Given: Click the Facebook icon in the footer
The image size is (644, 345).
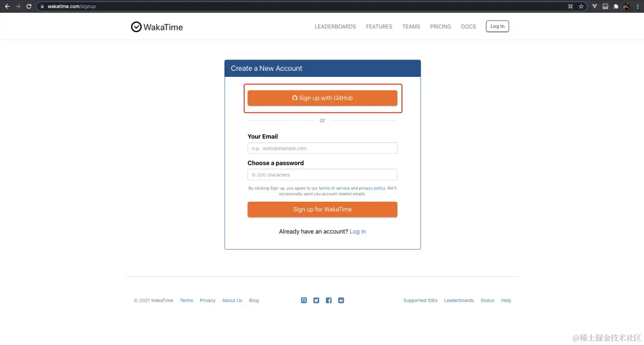Looking at the screenshot, I should click(328, 300).
